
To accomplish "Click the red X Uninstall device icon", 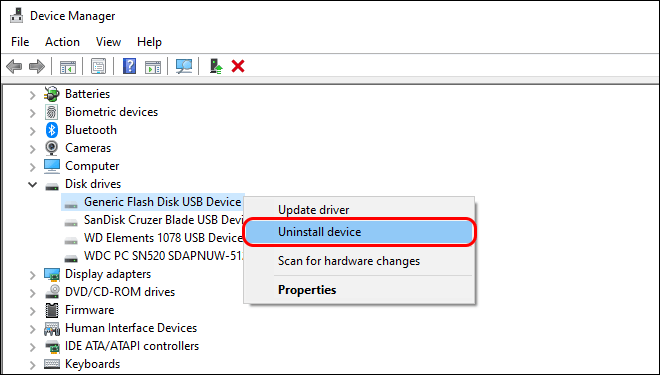I will pyautogui.click(x=238, y=66).
